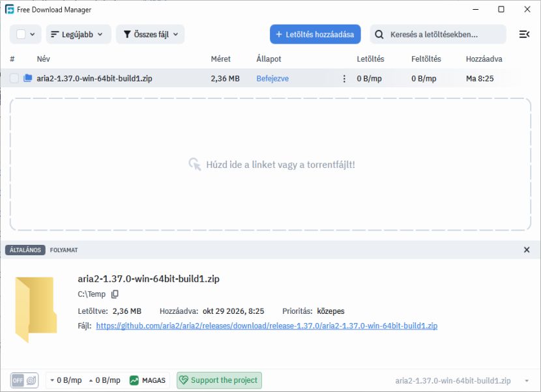Check the select-all checkbox in toolbar

(x=21, y=34)
